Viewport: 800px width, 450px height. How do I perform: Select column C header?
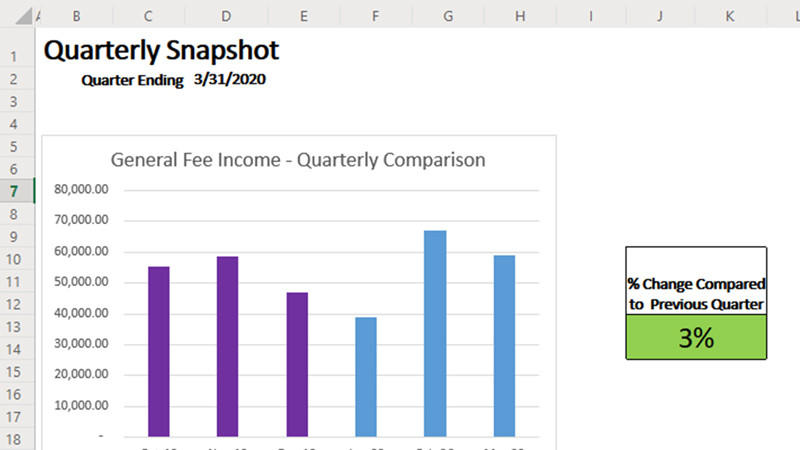click(x=148, y=16)
